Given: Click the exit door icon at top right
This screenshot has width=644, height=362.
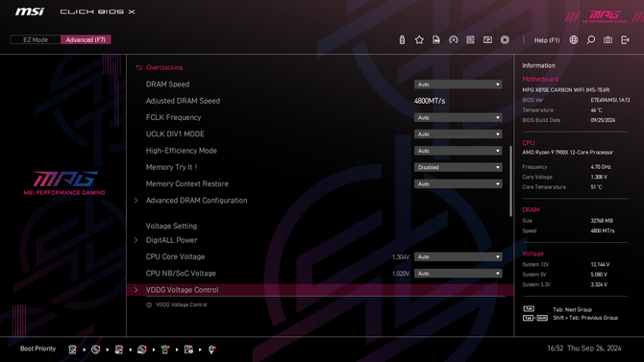Looking at the screenshot, I should pos(625,39).
